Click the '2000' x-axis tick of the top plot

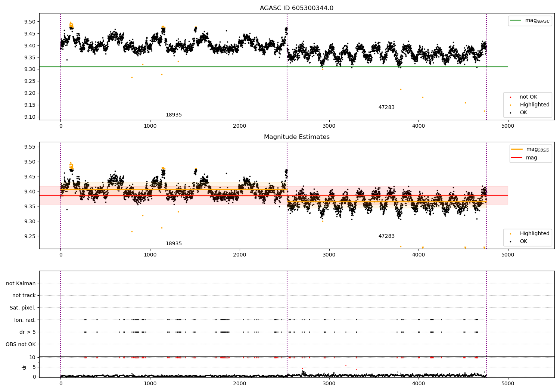(239, 126)
